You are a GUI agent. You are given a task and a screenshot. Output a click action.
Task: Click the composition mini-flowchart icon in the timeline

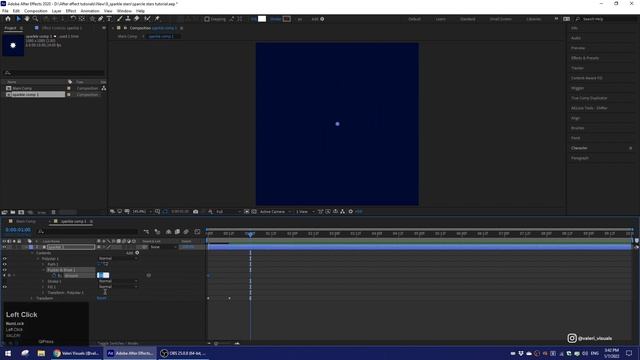pos(147,232)
